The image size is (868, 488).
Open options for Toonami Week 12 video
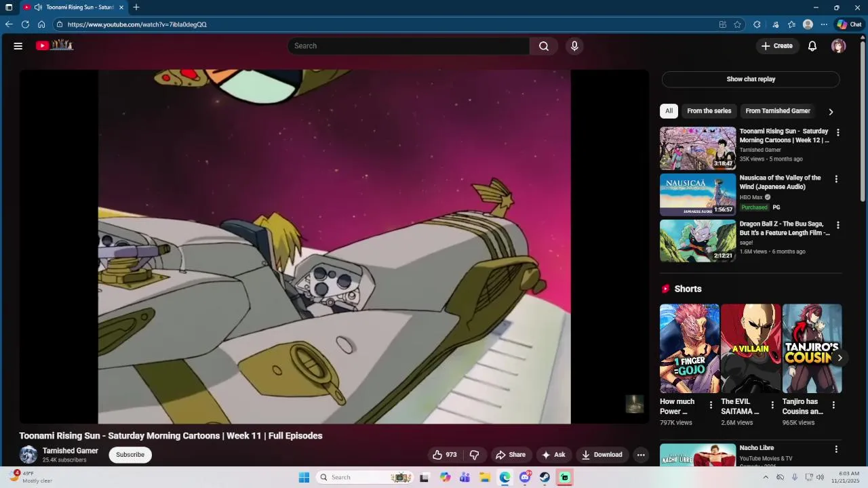pyautogui.click(x=838, y=133)
